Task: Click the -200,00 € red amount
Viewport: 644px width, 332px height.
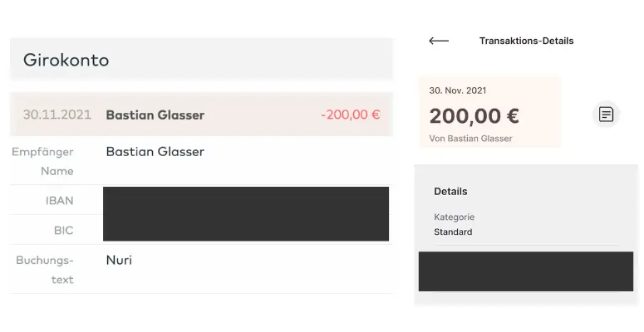Action: (350, 115)
